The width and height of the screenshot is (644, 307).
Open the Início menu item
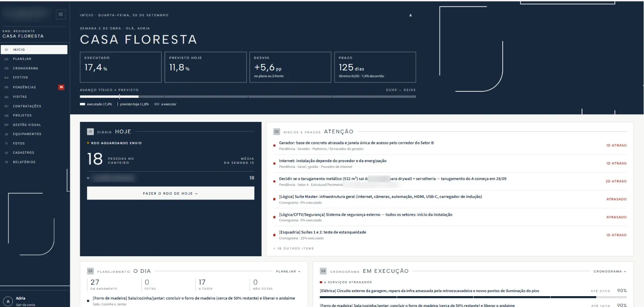34,49
